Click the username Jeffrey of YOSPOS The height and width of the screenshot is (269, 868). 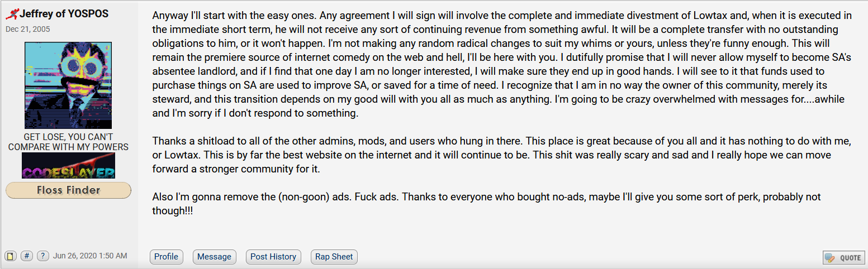(64, 14)
